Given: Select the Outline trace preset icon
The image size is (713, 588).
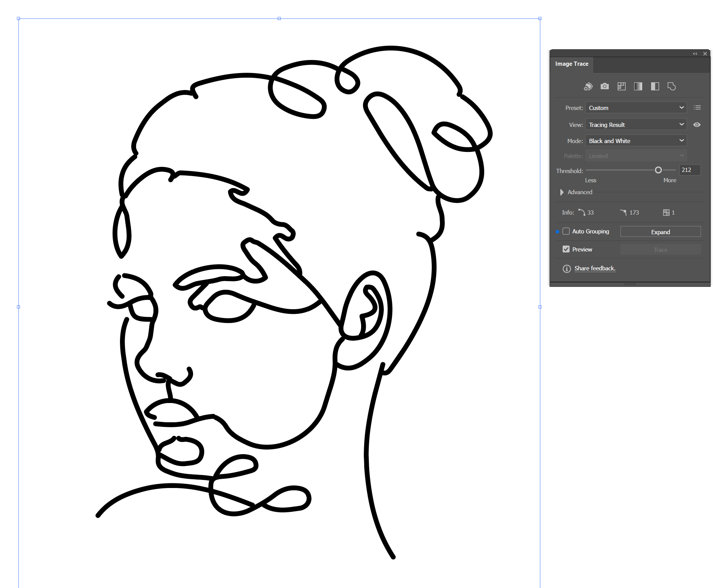Looking at the screenshot, I should pos(671,87).
